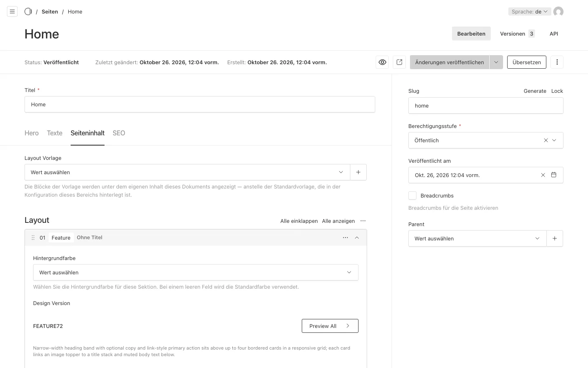
Task: Open the Versionen tab
Action: [517, 34]
